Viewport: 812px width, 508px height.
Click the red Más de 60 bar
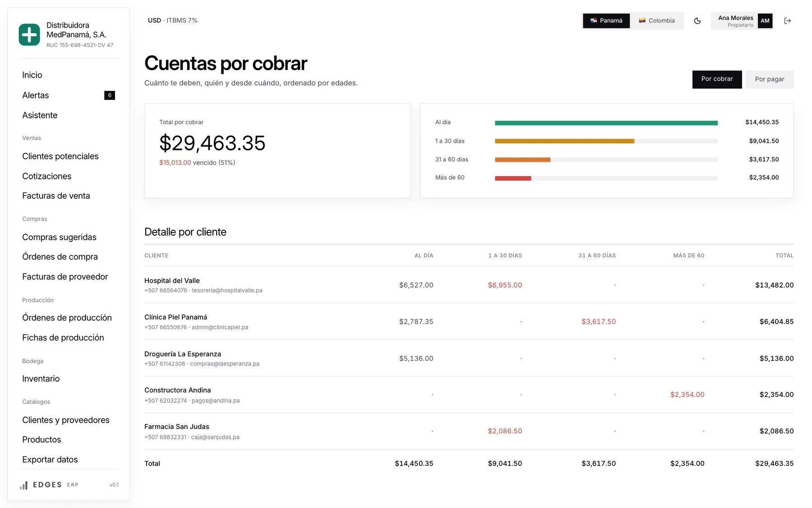(x=513, y=178)
